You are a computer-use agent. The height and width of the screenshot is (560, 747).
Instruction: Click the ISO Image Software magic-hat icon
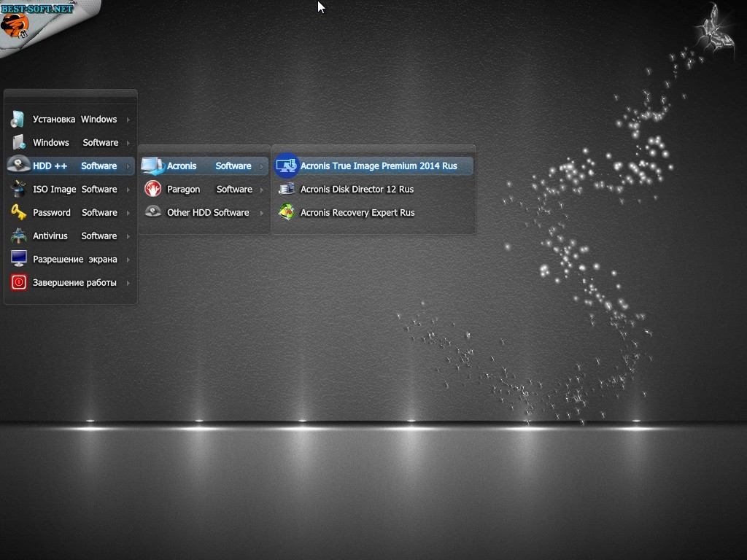(18, 189)
